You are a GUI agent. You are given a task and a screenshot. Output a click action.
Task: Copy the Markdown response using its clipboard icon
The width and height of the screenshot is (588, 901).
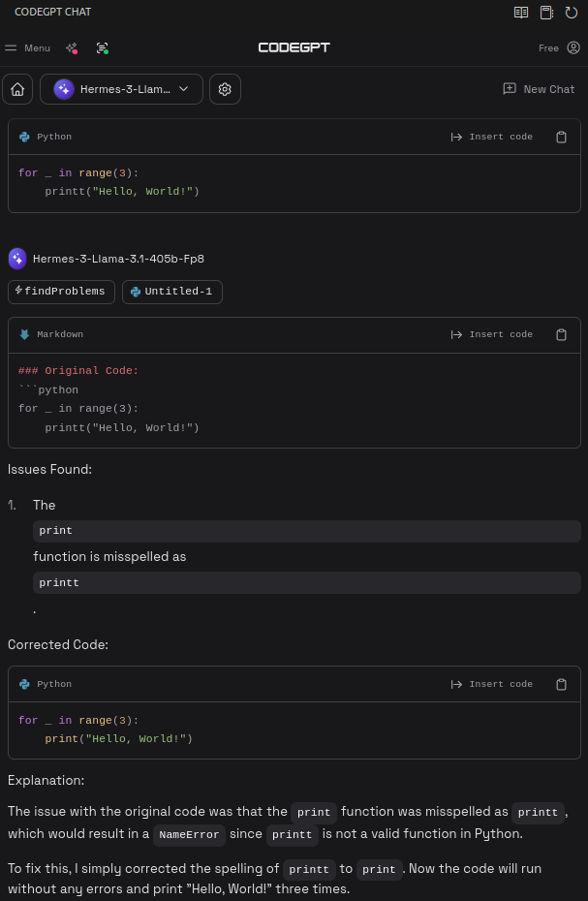click(562, 334)
